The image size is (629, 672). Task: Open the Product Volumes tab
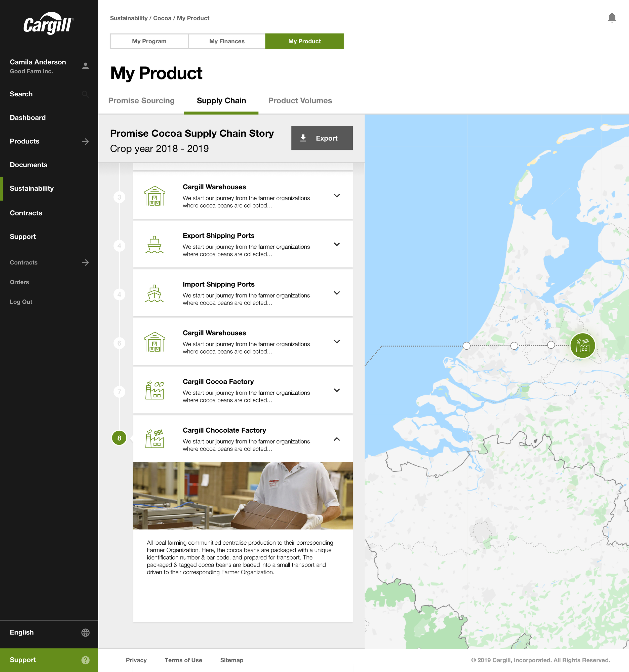pos(300,101)
